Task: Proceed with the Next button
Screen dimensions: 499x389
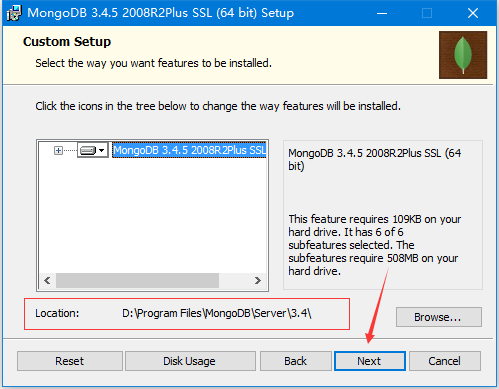Action: (x=370, y=361)
